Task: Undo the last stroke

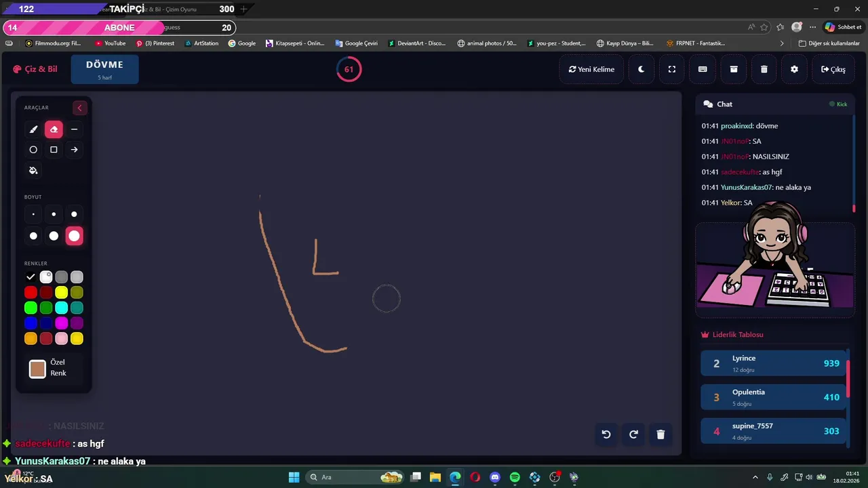Action: click(606, 434)
